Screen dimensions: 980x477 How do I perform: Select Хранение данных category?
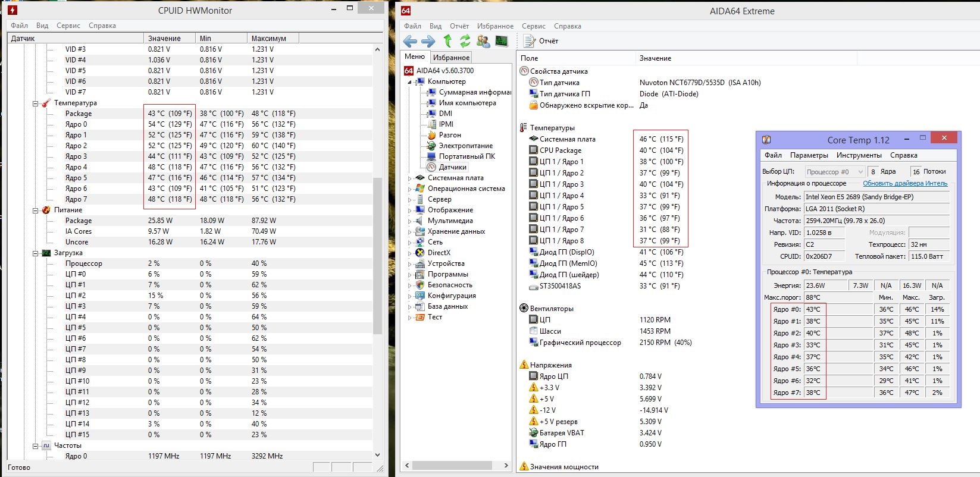point(450,231)
